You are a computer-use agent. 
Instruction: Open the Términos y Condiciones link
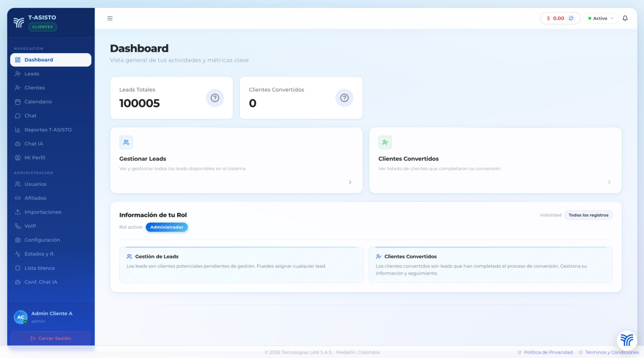click(612, 352)
